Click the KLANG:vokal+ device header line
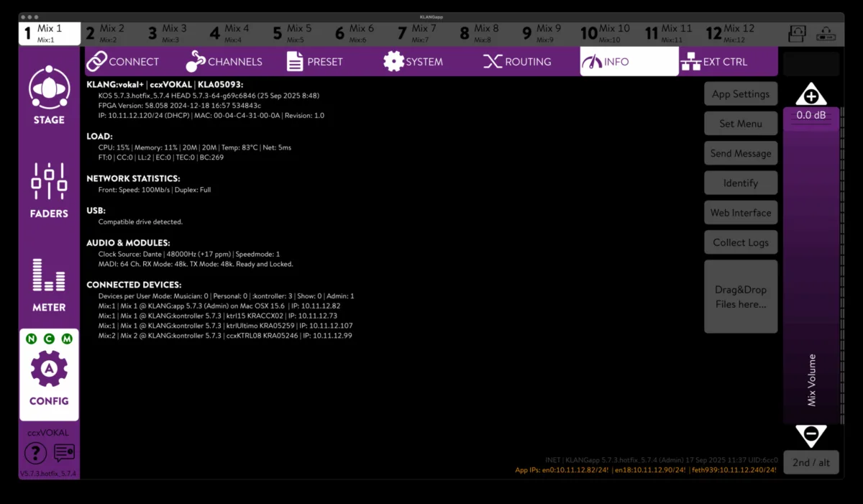 point(165,85)
